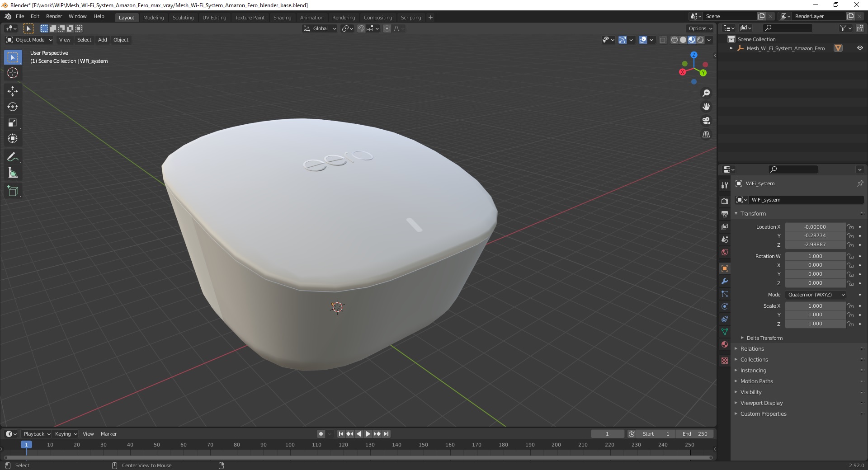The width and height of the screenshot is (868, 470).
Task: Click the pan view hand icon
Action: tap(706, 107)
